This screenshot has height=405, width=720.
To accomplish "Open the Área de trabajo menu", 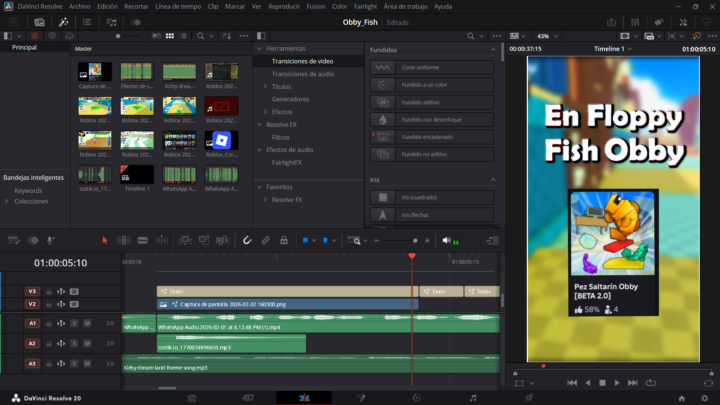I will point(405,6).
